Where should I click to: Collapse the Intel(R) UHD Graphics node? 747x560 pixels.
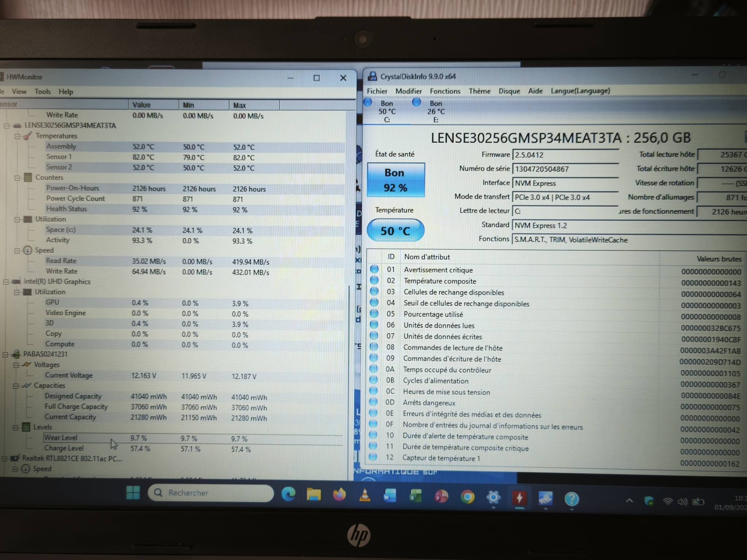tap(6, 282)
